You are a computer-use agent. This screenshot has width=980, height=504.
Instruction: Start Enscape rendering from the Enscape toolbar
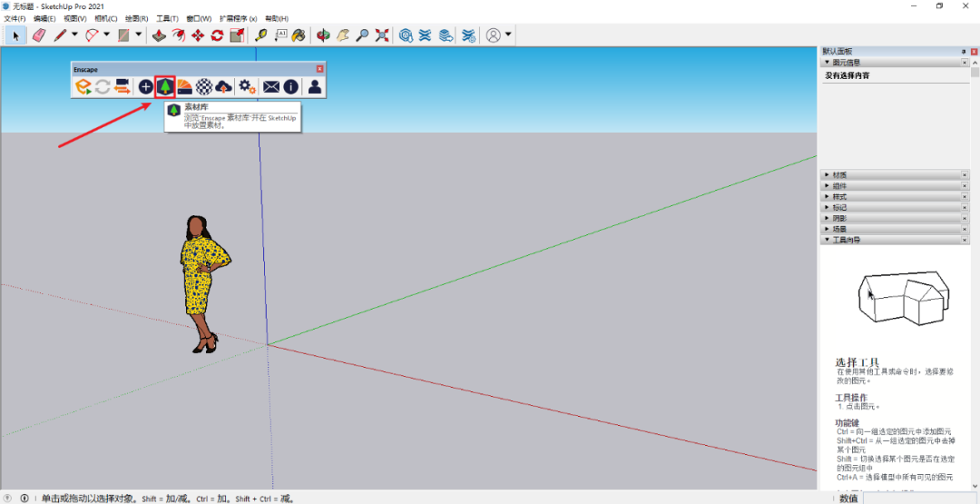(83, 87)
